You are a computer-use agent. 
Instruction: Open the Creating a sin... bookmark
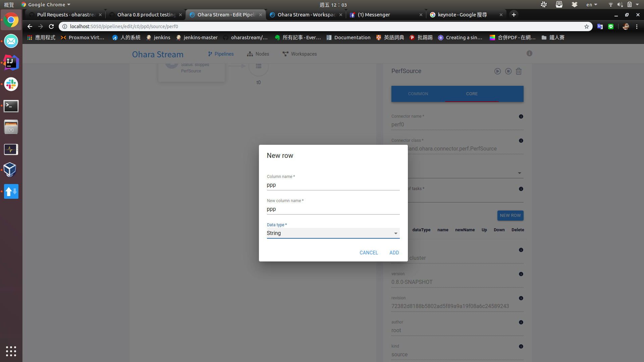pyautogui.click(x=460, y=38)
